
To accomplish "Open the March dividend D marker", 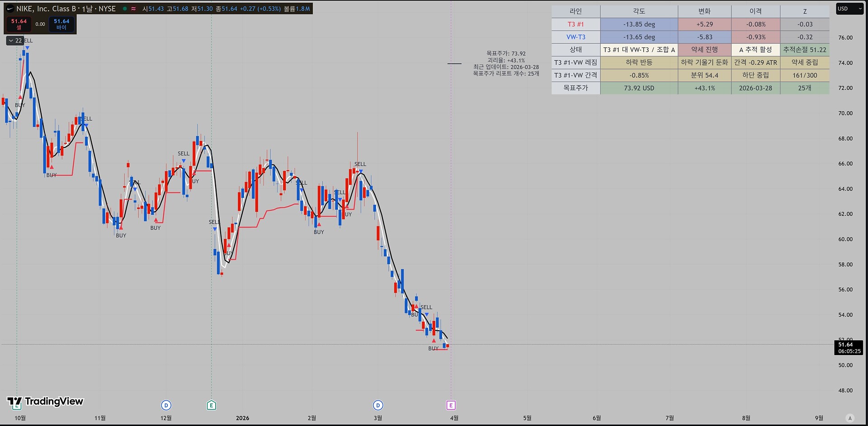I will [x=378, y=405].
